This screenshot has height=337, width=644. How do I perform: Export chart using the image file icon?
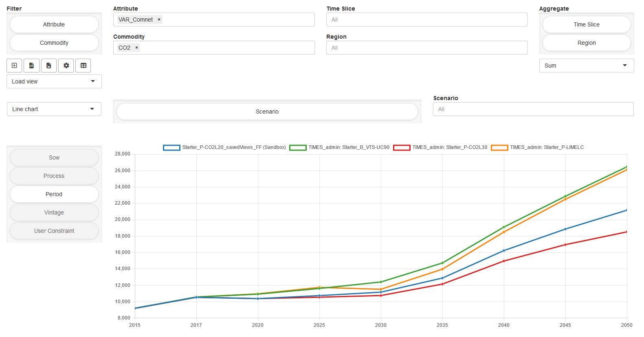pos(49,66)
